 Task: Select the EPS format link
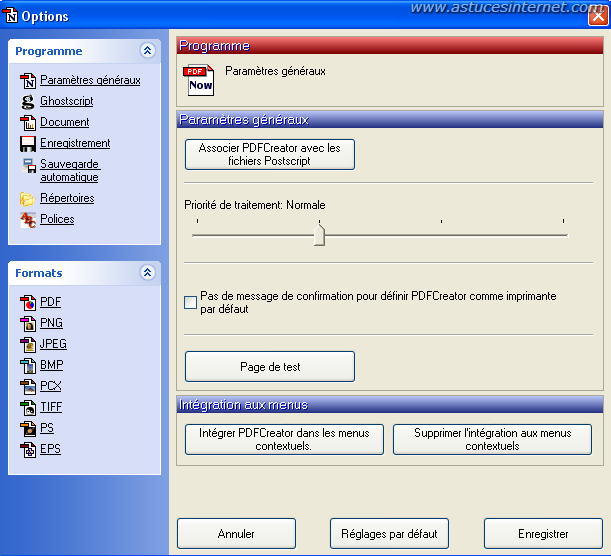click(50, 449)
